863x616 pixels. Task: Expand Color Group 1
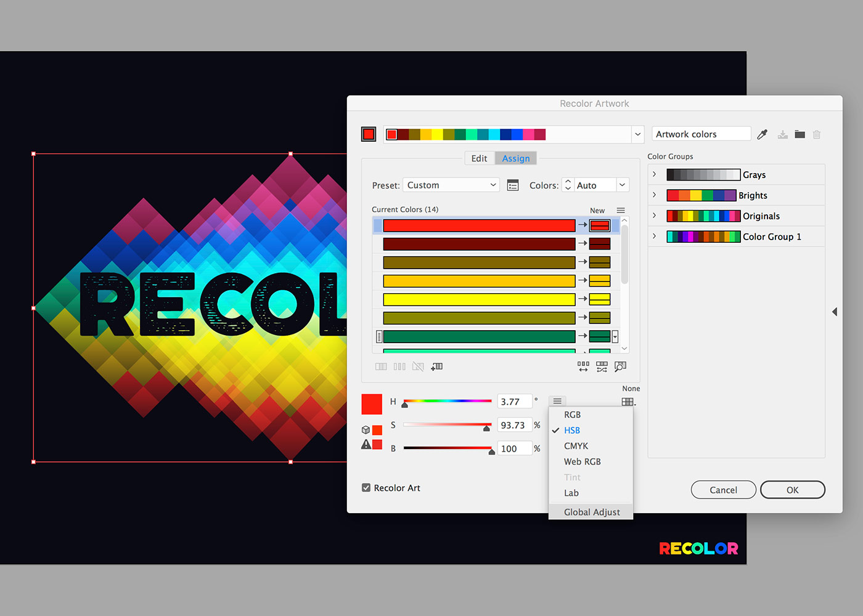[x=655, y=237]
